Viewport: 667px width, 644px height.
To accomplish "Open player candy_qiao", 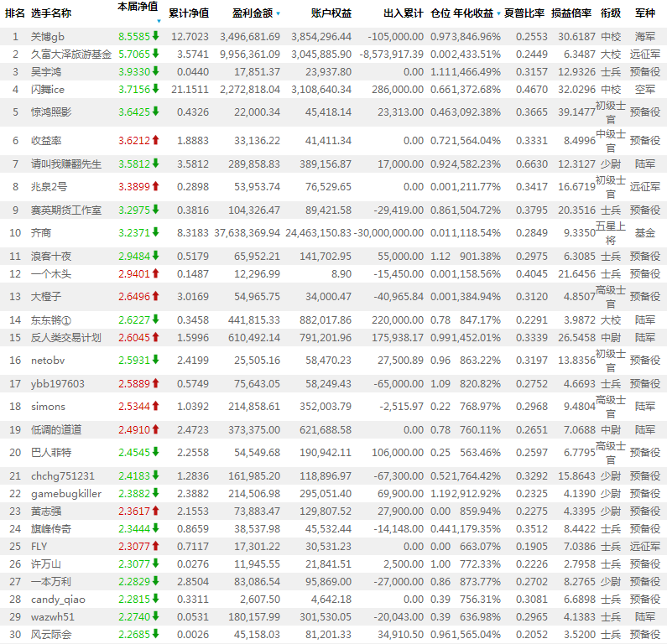I will point(58,600).
